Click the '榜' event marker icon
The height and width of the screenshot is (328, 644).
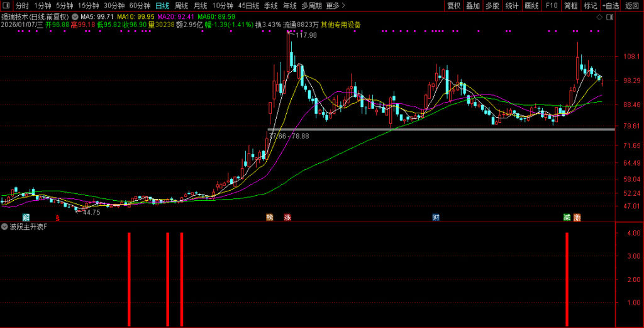(x=270, y=218)
